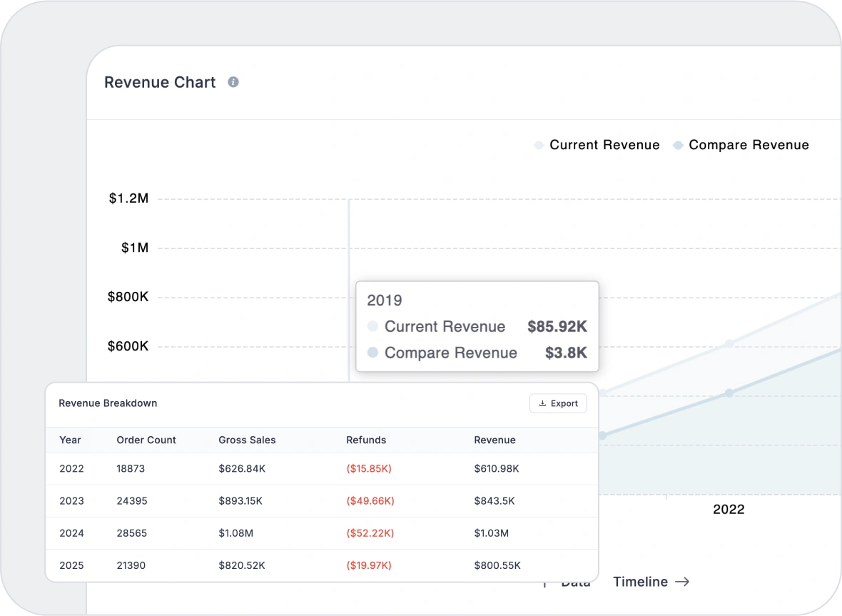Toggle the Compare Revenue series via its legend entry
Image resolution: width=842 pixels, height=616 pixels.
coord(749,145)
